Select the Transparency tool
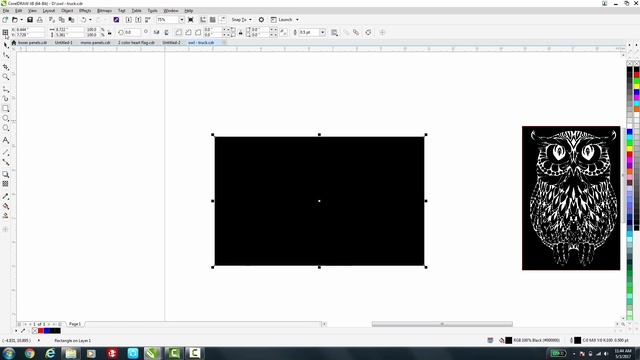The width and height of the screenshot is (640, 360). 6,184
